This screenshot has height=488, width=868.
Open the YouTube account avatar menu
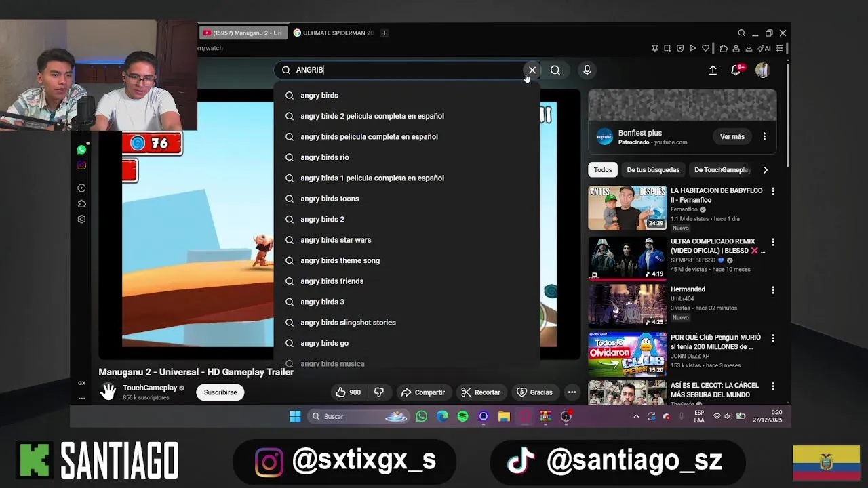pyautogui.click(x=762, y=70)
